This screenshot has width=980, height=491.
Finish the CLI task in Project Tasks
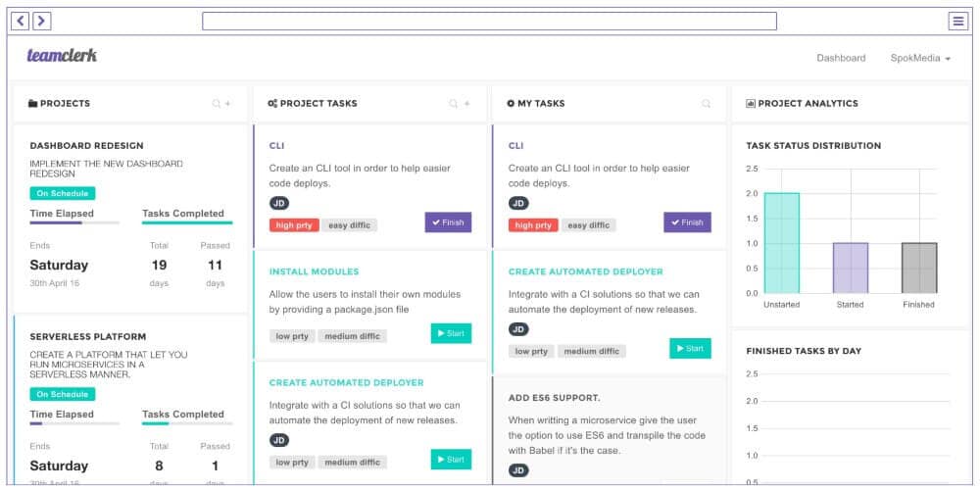[448, 222]
